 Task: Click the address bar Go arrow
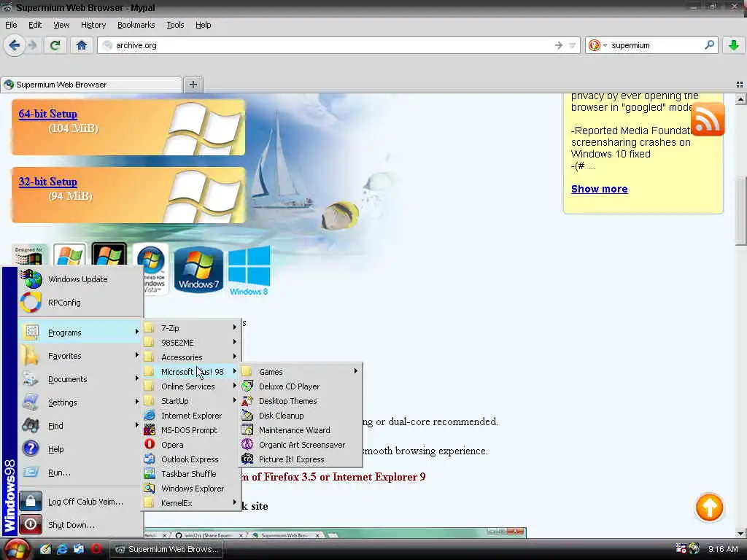point(558,45)
